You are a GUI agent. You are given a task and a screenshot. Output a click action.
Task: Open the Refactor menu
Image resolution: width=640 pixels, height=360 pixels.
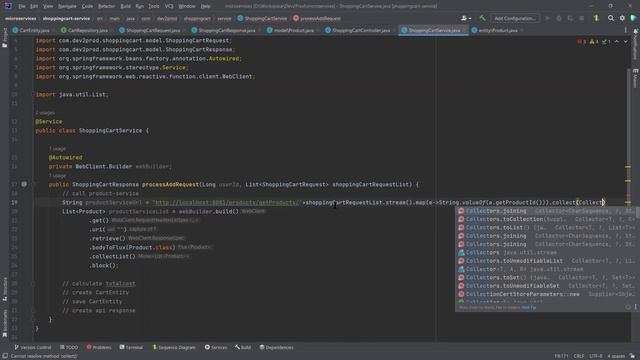106,6
